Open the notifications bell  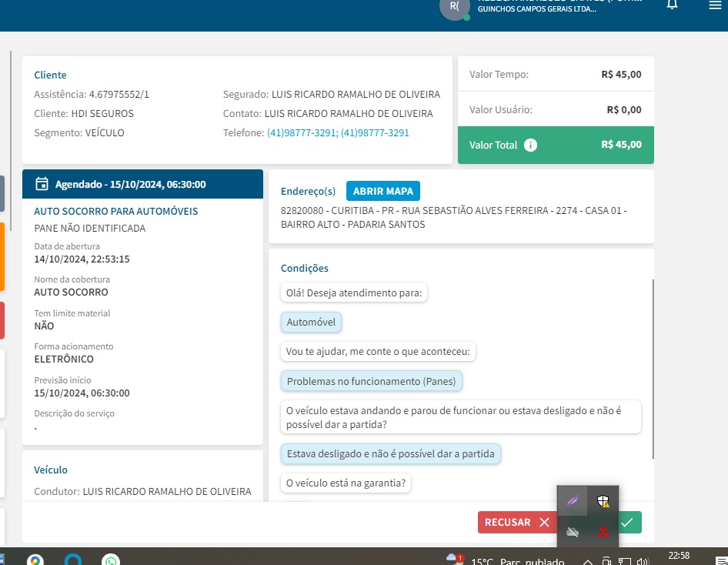tap(672, 5)
